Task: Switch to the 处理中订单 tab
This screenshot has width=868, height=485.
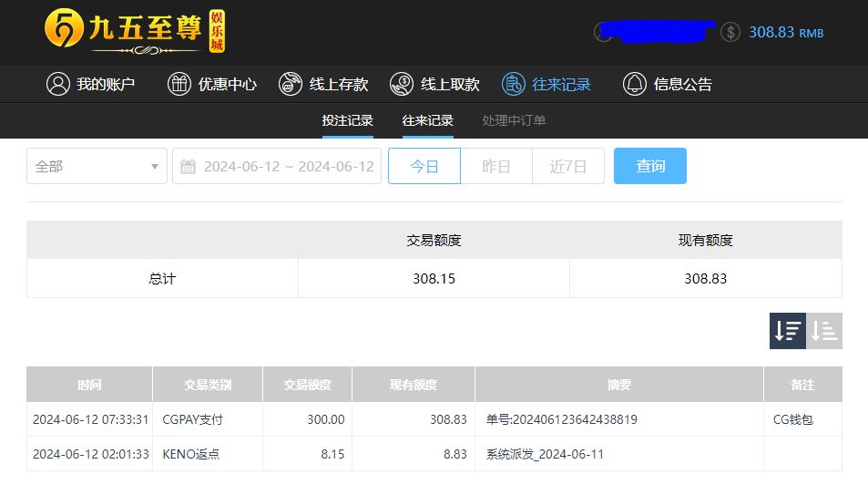Action: pyautogui.click(x=514, y=120)
